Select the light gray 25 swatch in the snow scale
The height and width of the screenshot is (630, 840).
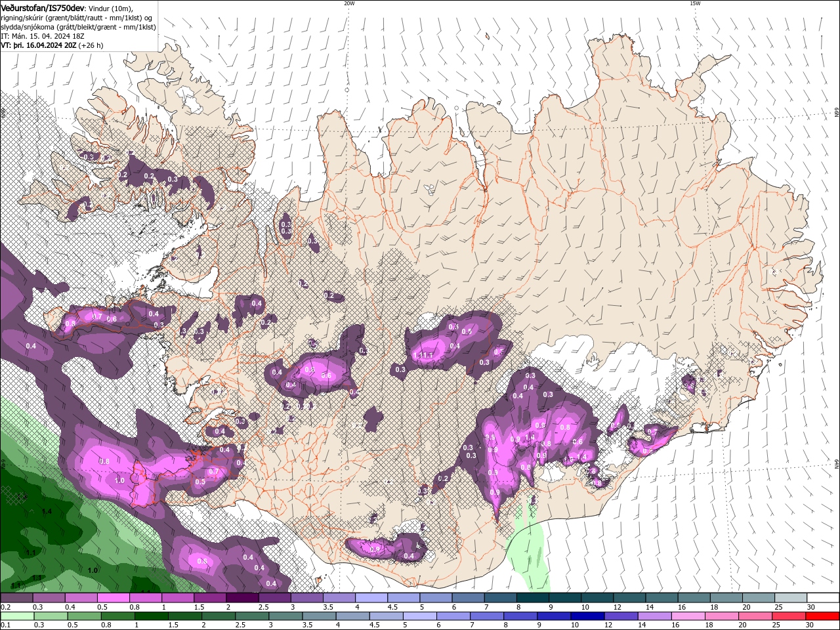[790, 598]
